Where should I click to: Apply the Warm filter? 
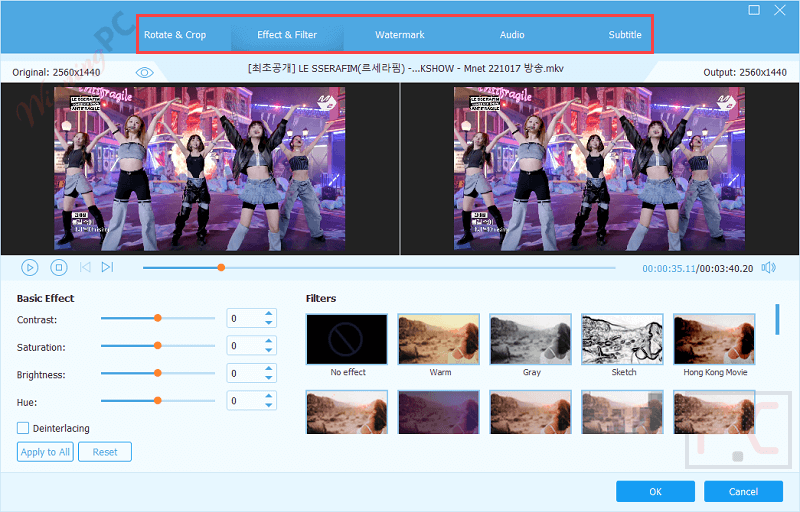pos(439,339)
